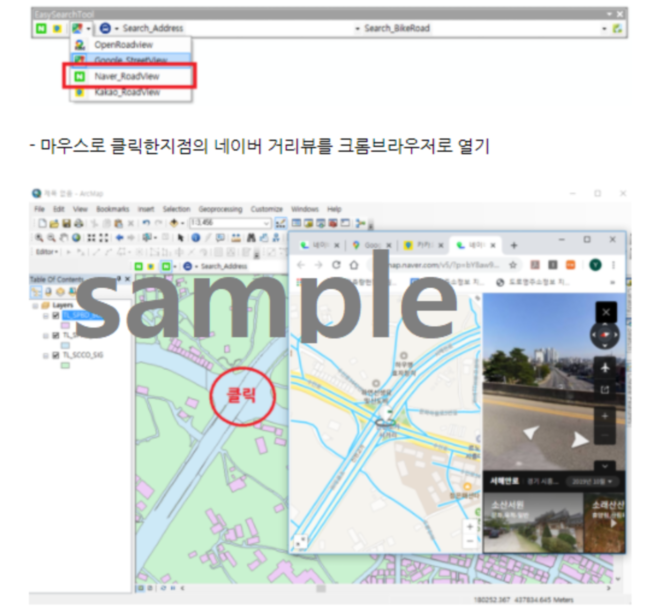Screen dimensions: 652x613
Task: Select the TL_SCCO_SIG layer name
Action: coord(83,355)
